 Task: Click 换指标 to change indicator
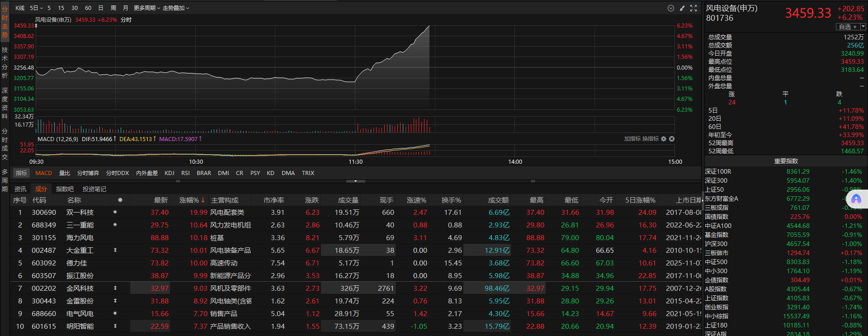coord(651,139)
